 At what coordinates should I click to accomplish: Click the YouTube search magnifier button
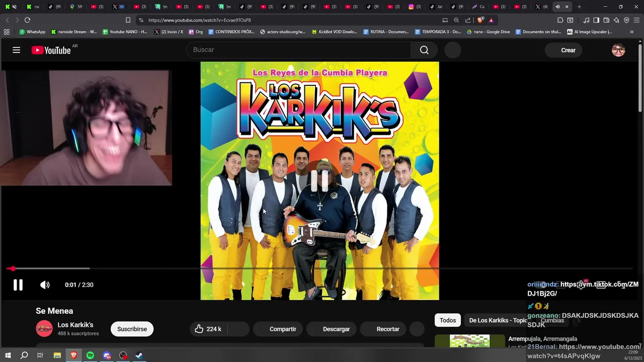(424, 50)
